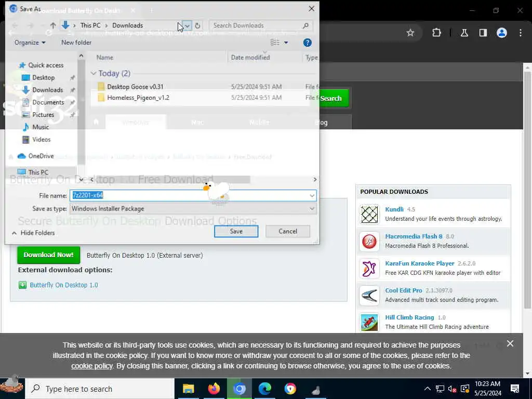Click the Save button
This screenshot has width=532, height=399.
236,231
